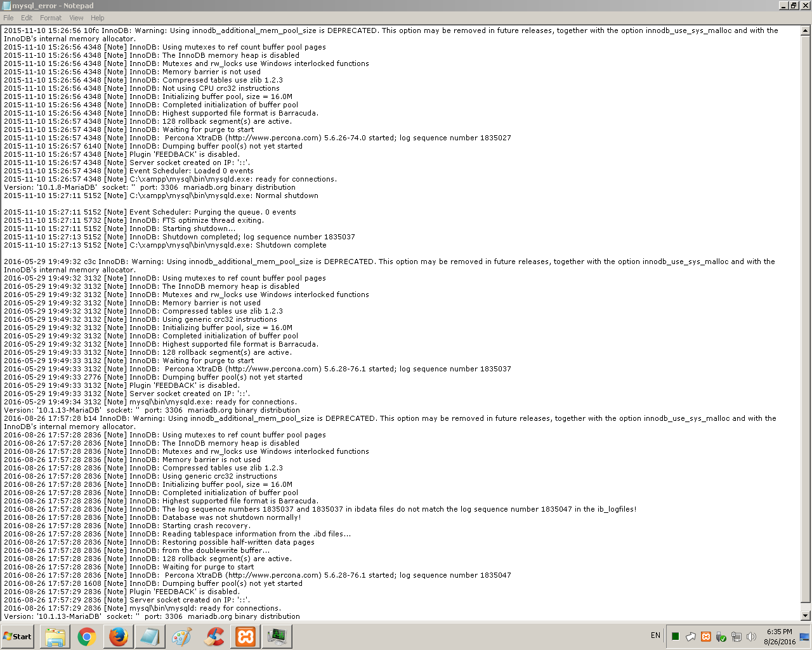Click the Notepad icon in the title bar
Viewport: 812px width, 650px height.
point(6,6)
